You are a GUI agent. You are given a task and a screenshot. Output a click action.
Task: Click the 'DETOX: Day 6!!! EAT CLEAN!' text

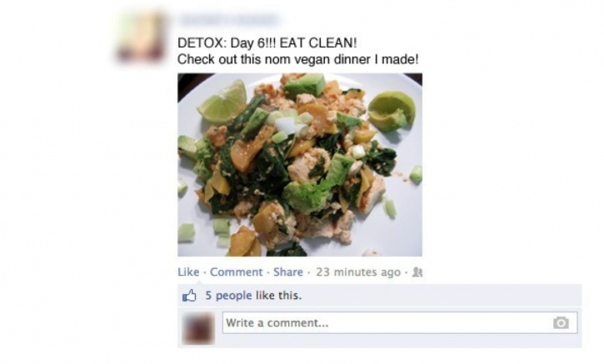pyautogui.click(x=267, y=42)
